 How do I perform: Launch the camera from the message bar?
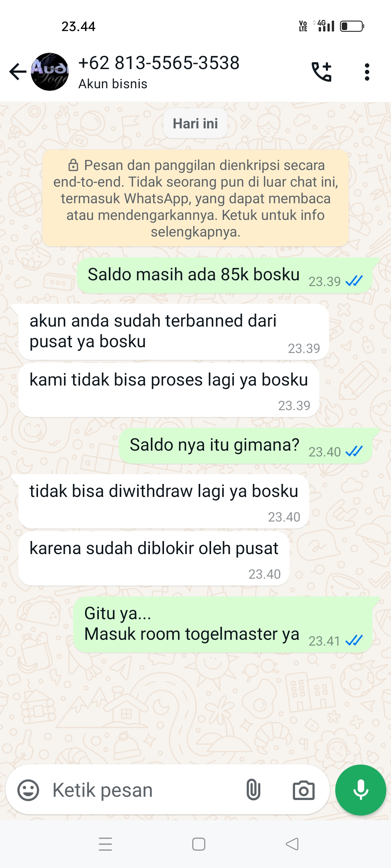[303, 790]
